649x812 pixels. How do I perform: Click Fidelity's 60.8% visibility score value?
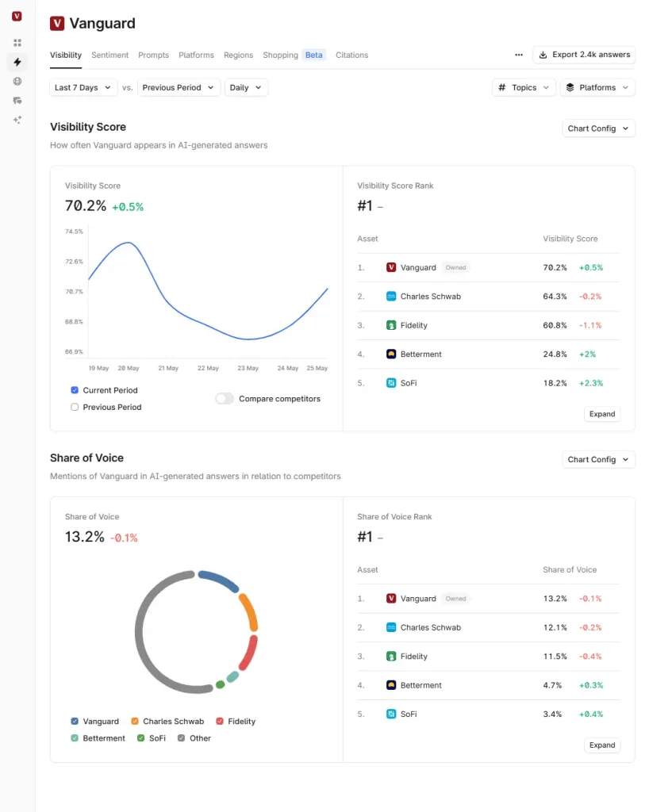(555, 325)
